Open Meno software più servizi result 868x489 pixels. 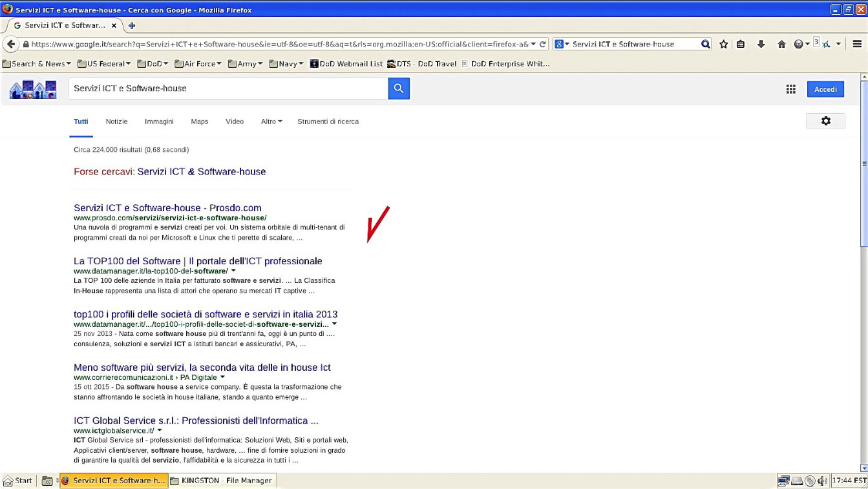[202, 368]
